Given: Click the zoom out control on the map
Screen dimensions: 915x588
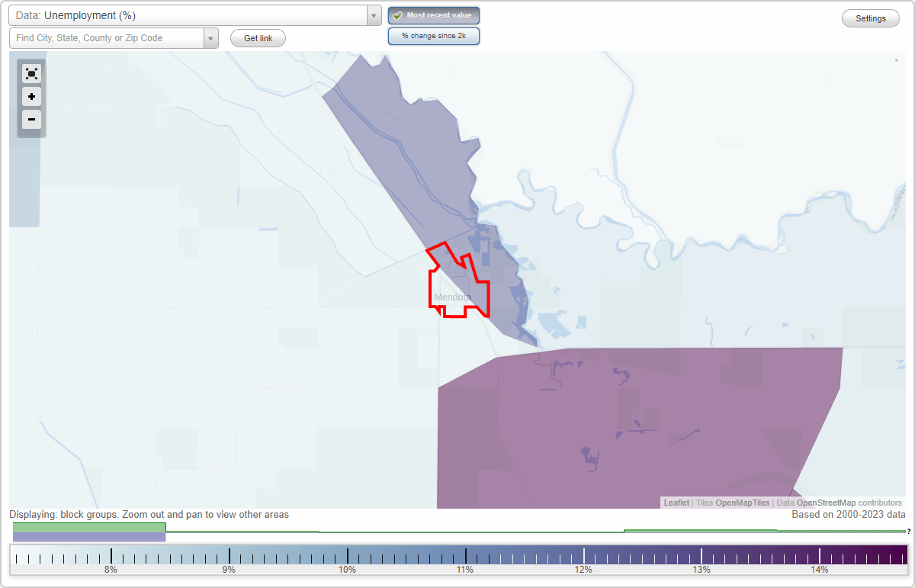Looking at the screenshot, I should 31,120.
